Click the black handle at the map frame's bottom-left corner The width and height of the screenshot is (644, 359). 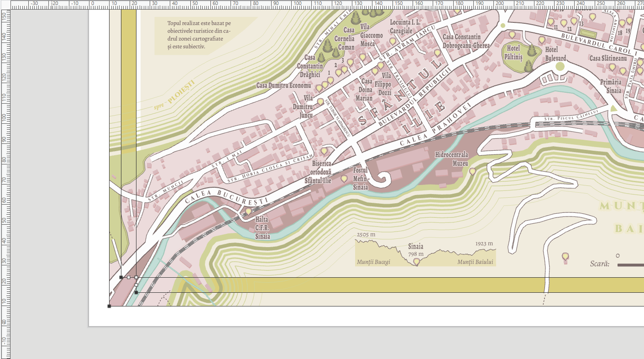click(109, 306)
